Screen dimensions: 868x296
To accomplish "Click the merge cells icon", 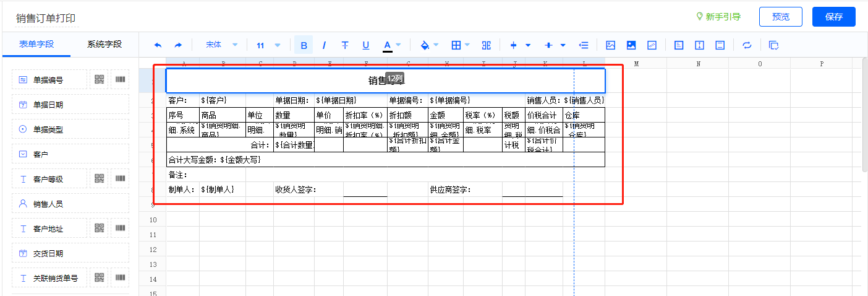I will tap(486, 45).
